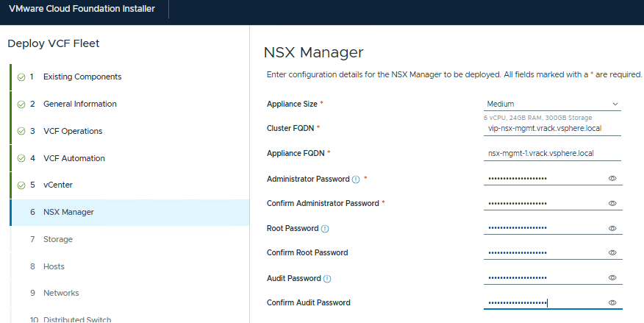Click info icon next to Audit Password
Viewport: 644px width, 323px height.
327,279
